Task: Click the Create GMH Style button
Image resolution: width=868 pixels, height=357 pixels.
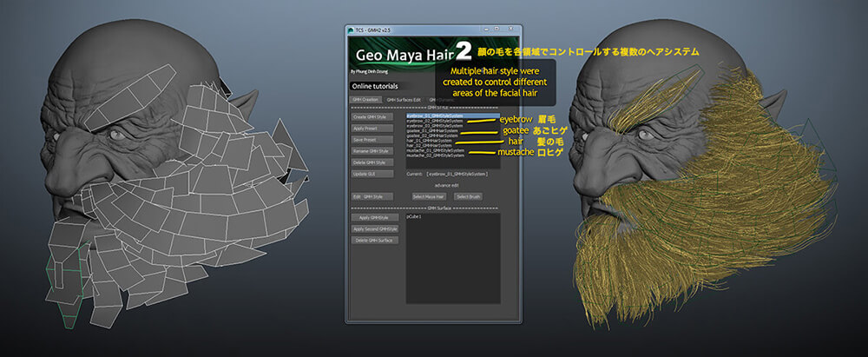Action: pos(372,117)
